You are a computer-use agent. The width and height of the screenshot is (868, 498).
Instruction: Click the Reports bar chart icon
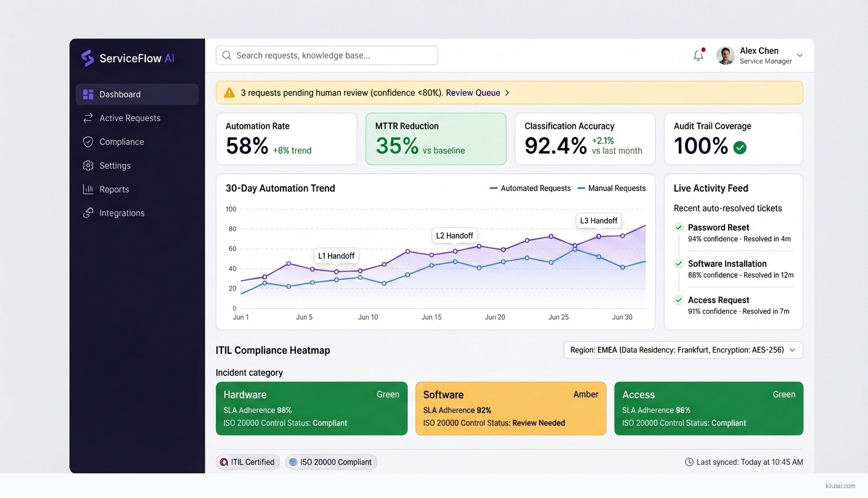point(88,189)
